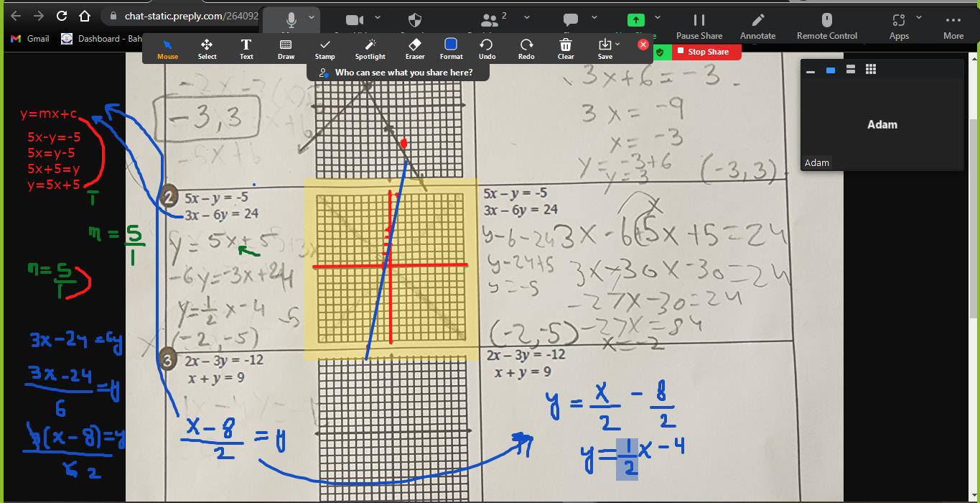Screen dimensions: 980x503
Task: Toggle the microphone mute button
Action: click(291, 20)
